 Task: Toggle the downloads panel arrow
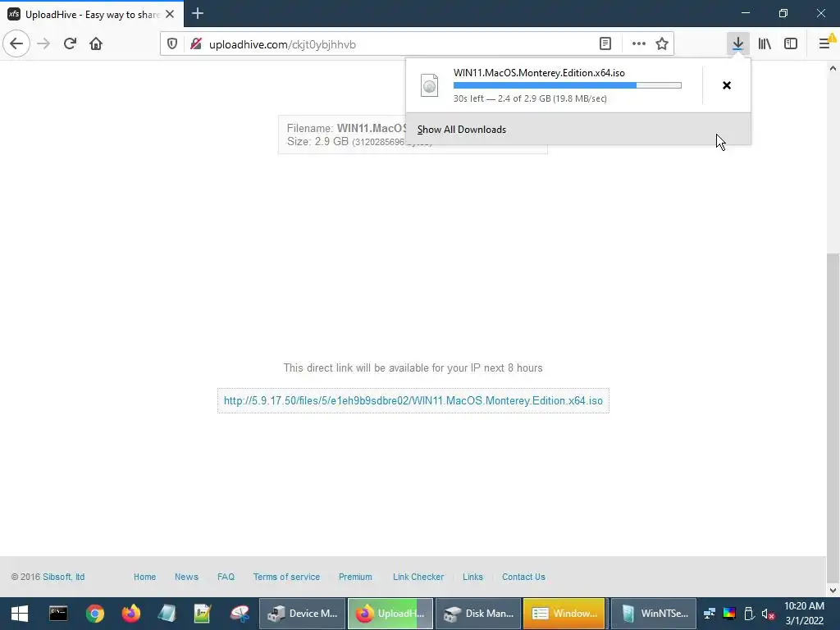tap(738, 43)
